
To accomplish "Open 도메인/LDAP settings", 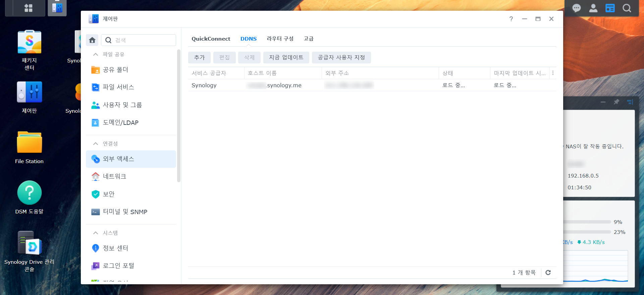I will pyautogui.click(x=131, y=123).
